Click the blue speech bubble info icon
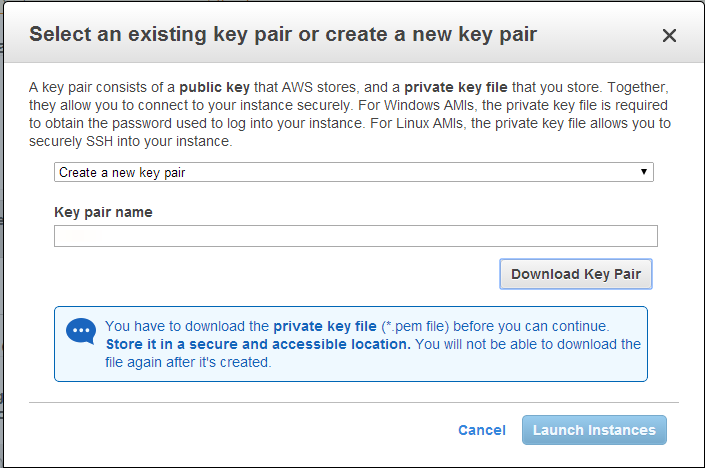705x468 pixels. click(80, 331)
